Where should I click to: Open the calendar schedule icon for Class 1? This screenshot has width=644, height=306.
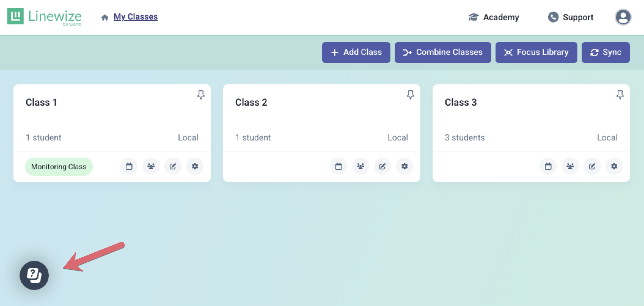coord(129,166)
